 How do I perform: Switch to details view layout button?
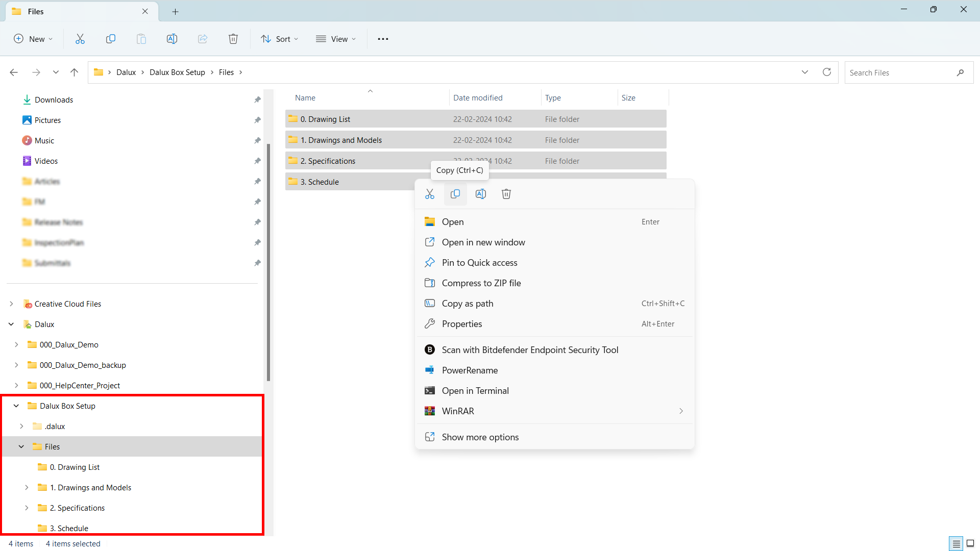tap(956, 543)
